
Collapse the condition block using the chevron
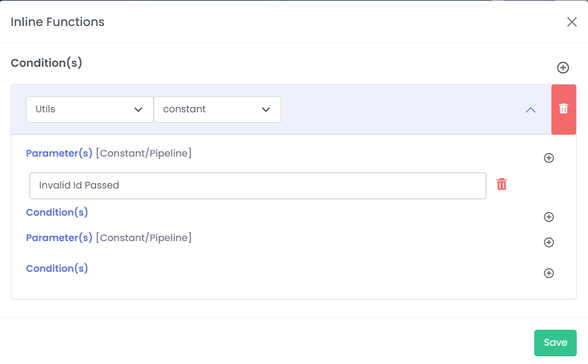pos(530,110)
